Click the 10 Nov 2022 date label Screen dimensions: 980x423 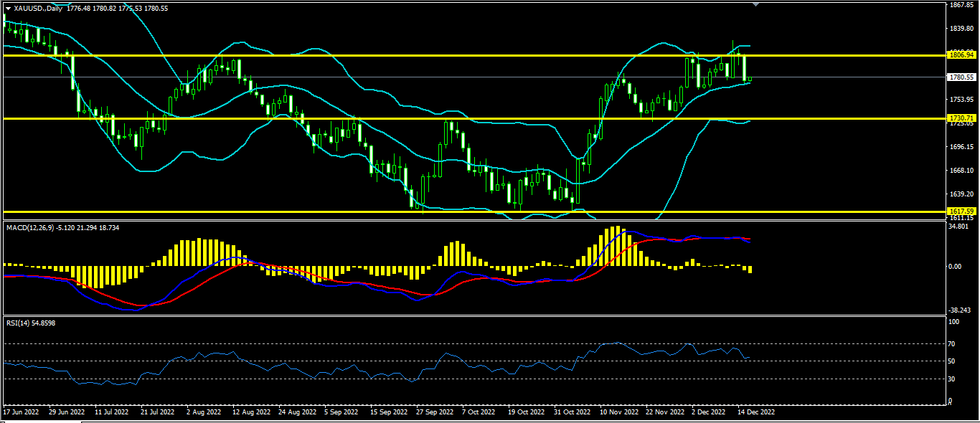click(620, 412)
